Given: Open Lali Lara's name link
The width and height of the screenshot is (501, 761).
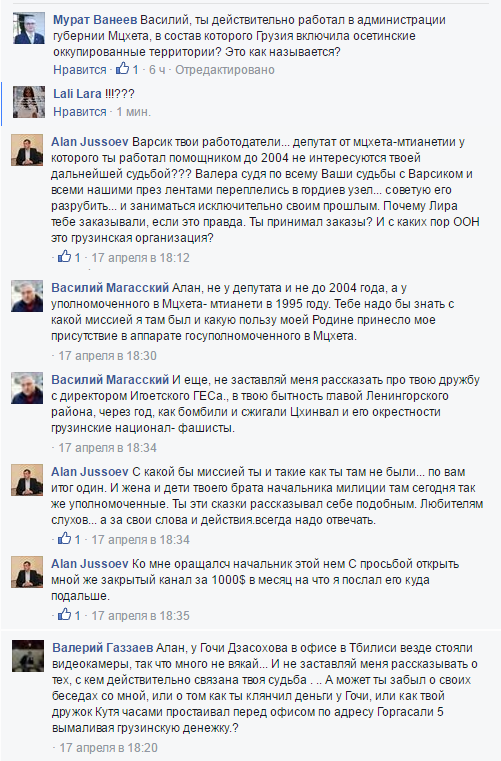Looking at the screenshot, I should 77,94.
